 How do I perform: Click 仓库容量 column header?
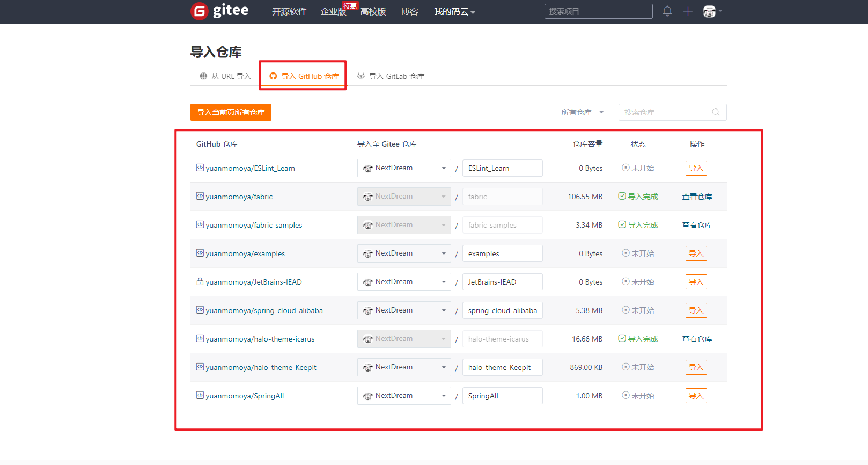(587, 144)
